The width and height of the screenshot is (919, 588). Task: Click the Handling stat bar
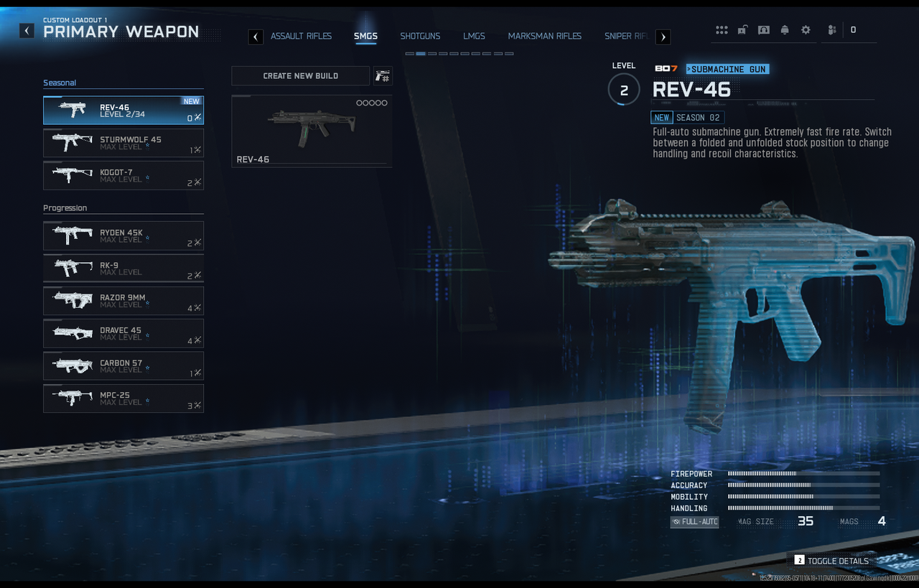(803, 508)
